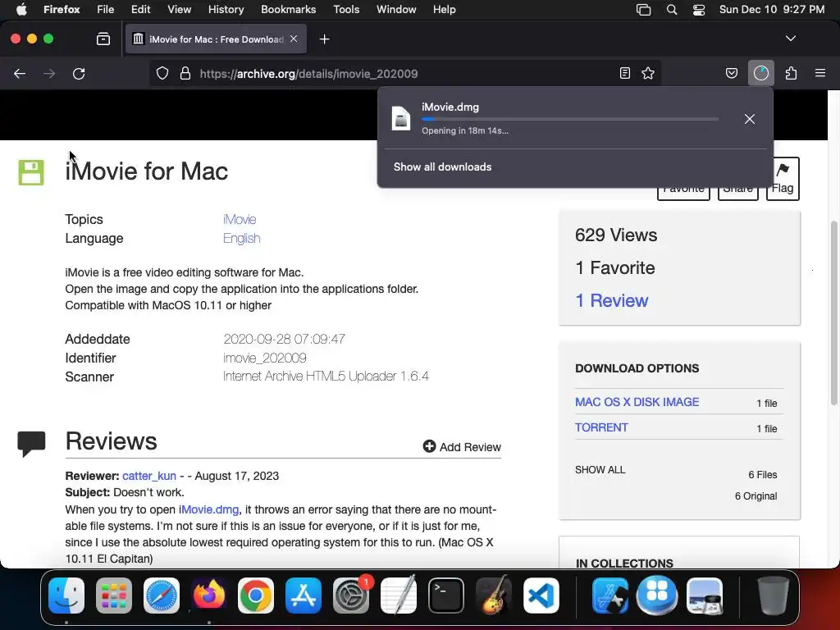Open Terminal from the Dock
This screenshot has width=840, height=630.
tap(445, 596)
